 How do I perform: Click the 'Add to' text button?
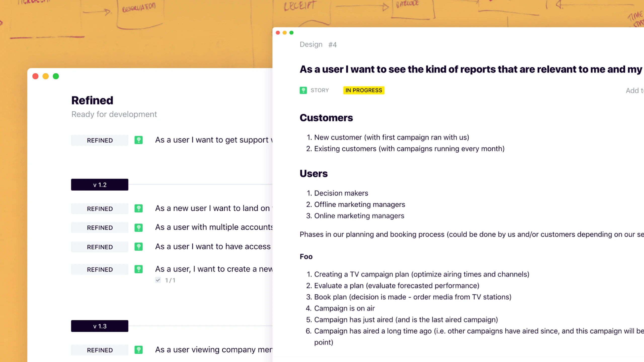(x=634, y=90)
